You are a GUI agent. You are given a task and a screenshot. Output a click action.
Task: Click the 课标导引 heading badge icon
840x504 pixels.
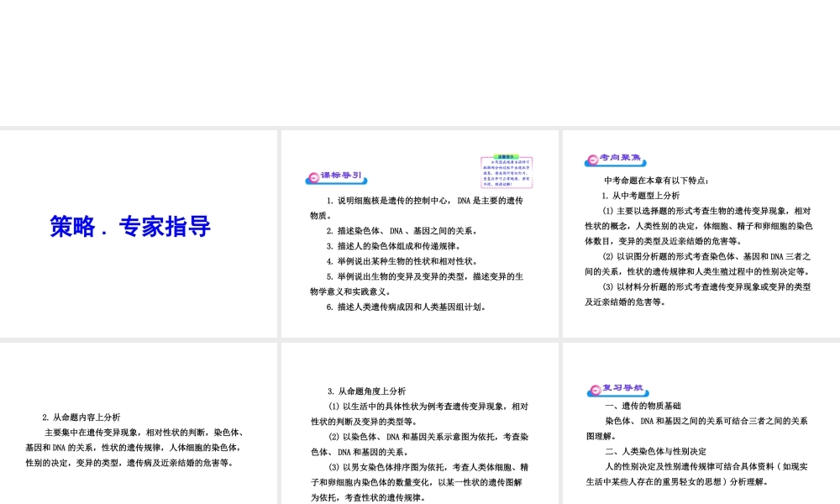pos(337,177)
